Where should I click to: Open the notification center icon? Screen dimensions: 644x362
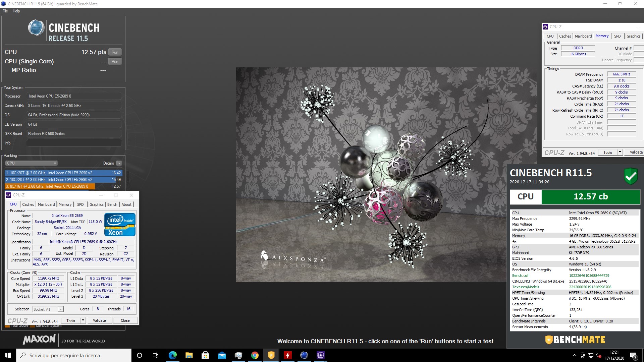633,355
